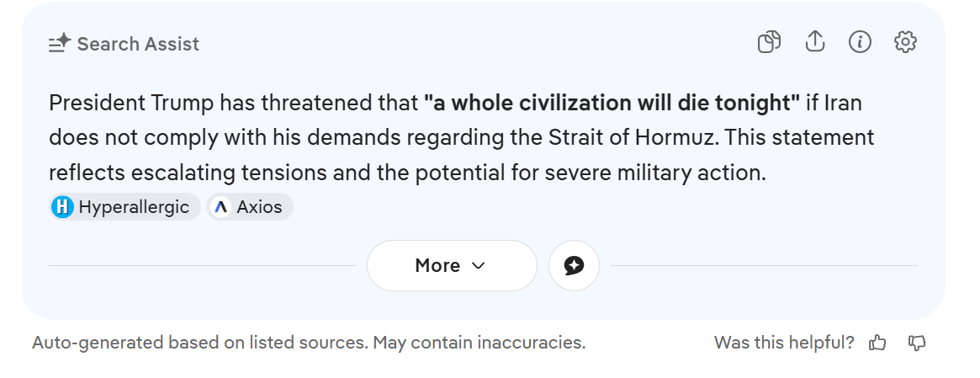Open the chat bubble button

(574, 266)
